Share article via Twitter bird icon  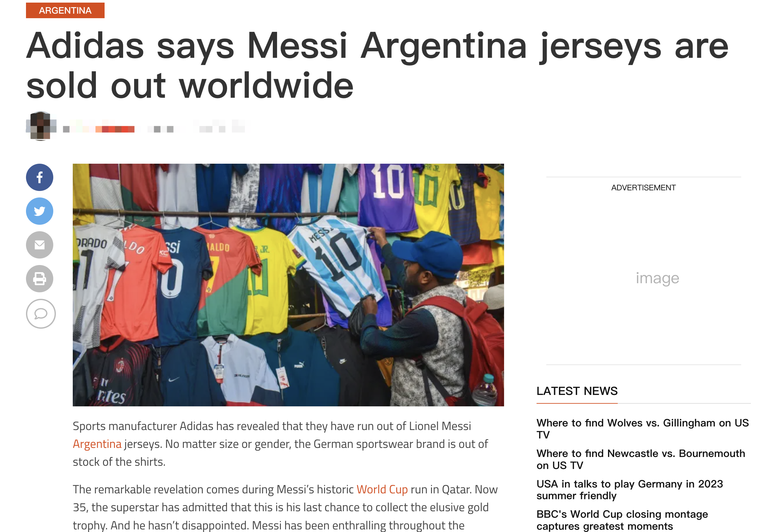coord(40,211)
